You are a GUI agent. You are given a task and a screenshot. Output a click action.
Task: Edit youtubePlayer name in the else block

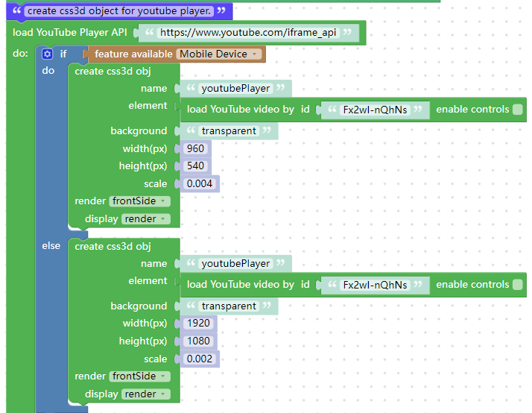click(235, 264)
